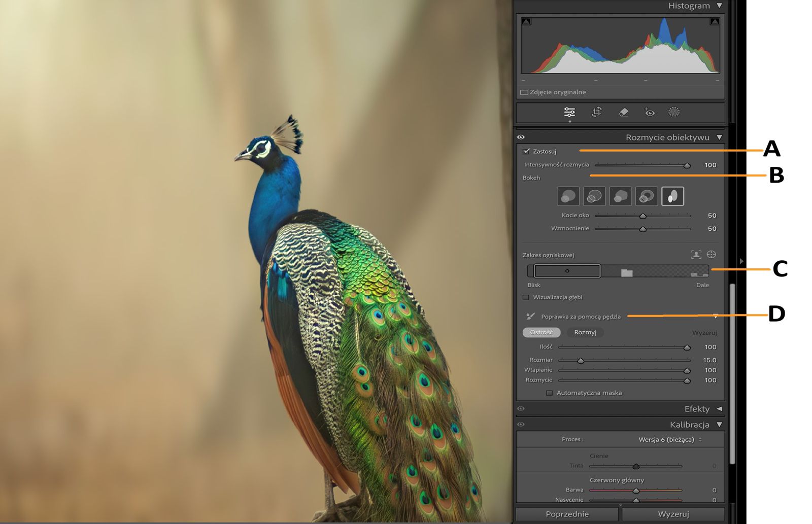This screenshot has height=524, width=812.
Task: Click the Poprzednie button
Action: 567,514
